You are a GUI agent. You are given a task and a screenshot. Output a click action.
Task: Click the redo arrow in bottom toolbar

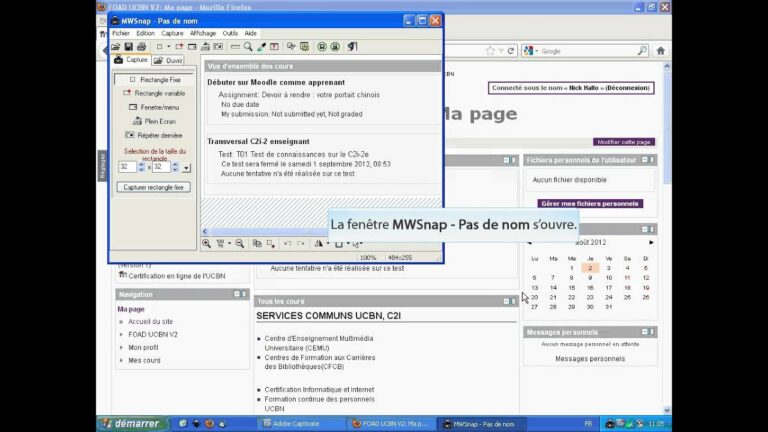(301, 243)
